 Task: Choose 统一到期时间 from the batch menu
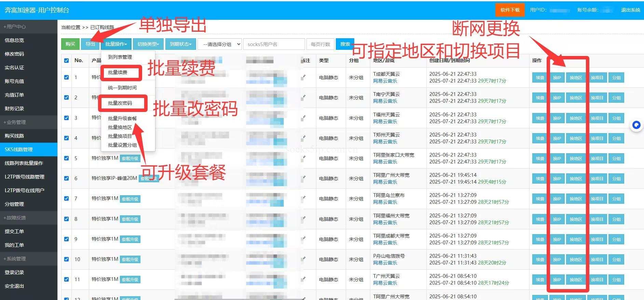[x=122, y=88]
